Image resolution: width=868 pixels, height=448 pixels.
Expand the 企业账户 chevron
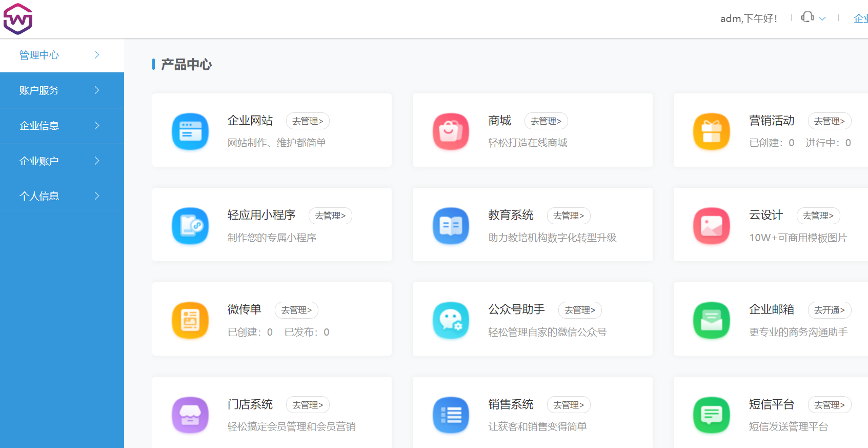coord(97,161)
